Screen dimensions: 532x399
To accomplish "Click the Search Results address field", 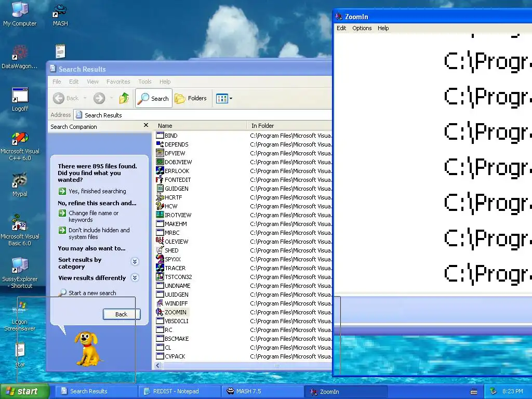I will 202,115.
